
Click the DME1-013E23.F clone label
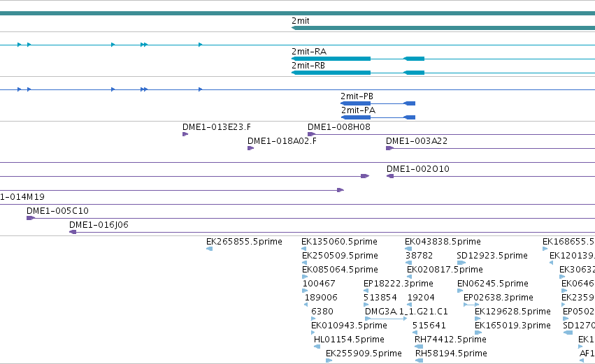(x=217, y=127)
